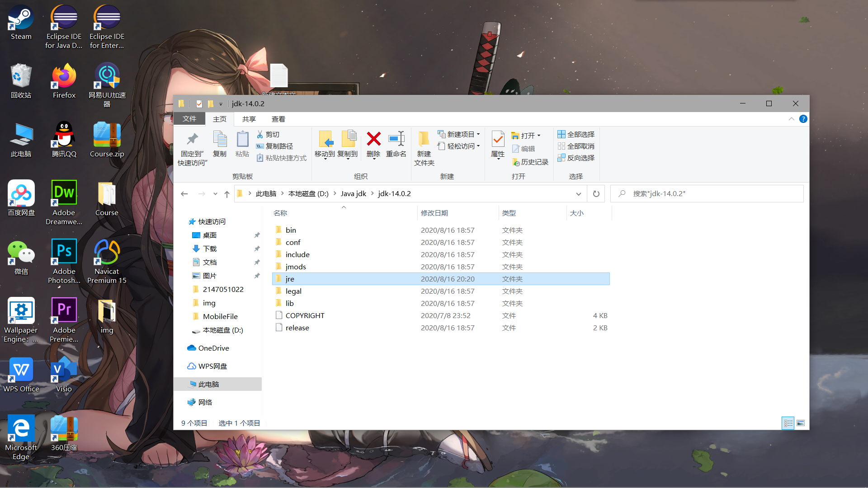Click inside the search box
Image resolution: width=868 pixels, height=488 pixels.
tap(705, 193)
